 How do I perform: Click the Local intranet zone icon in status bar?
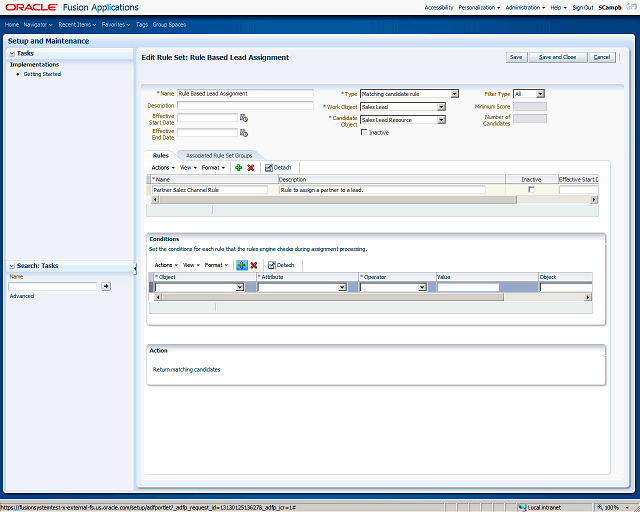(522, 508)
